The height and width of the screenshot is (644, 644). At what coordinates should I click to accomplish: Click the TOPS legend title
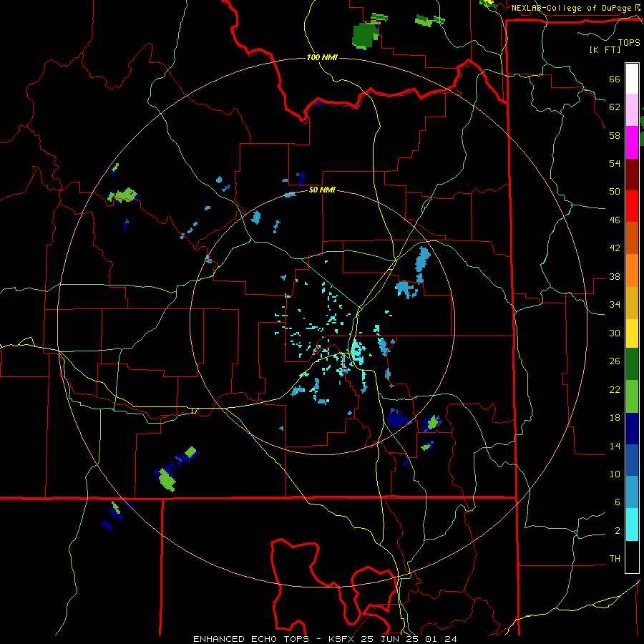(629, 43)
